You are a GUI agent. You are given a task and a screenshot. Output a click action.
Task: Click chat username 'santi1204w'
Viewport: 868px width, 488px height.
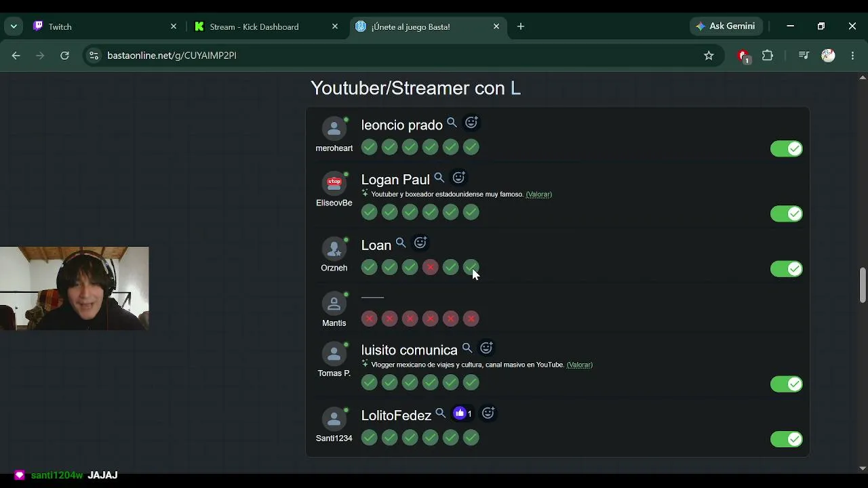[x=57, y=475]
